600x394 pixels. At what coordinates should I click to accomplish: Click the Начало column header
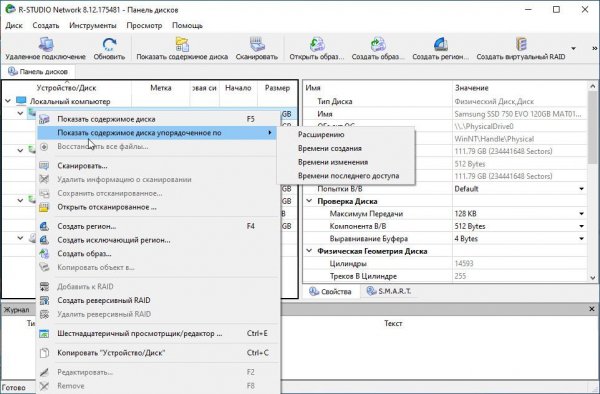(x=238, y=88)
